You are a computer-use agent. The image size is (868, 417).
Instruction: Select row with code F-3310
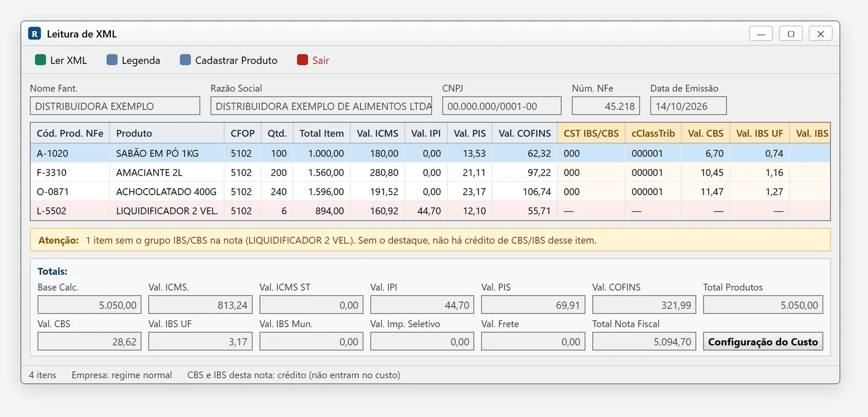(430, 172)
